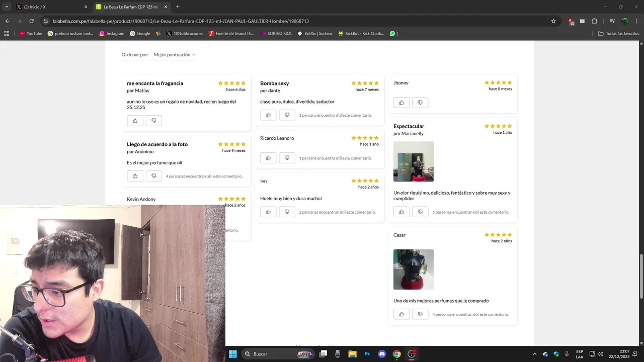Open the Chrome profile avatar

pyautogui.click(x=624, y=21)
